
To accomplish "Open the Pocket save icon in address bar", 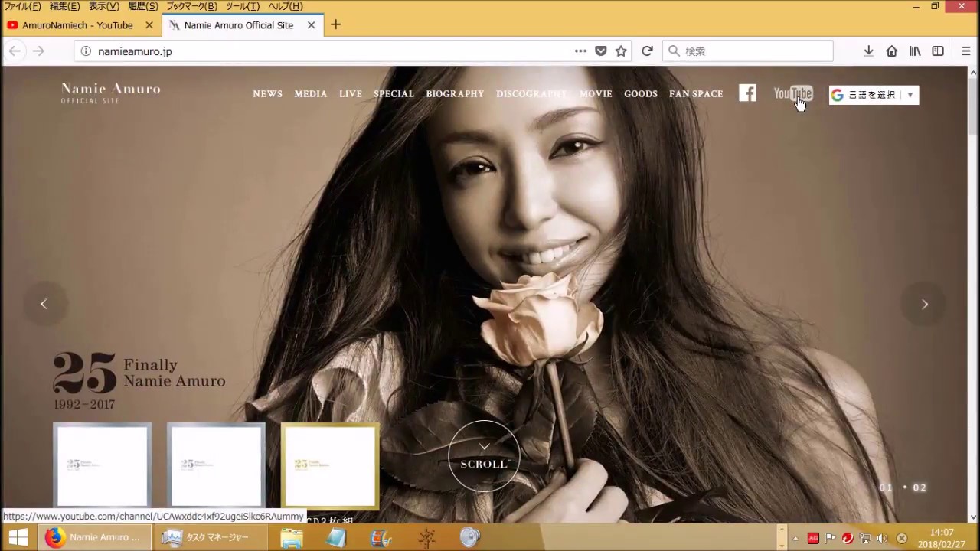I will pos(601,51).
